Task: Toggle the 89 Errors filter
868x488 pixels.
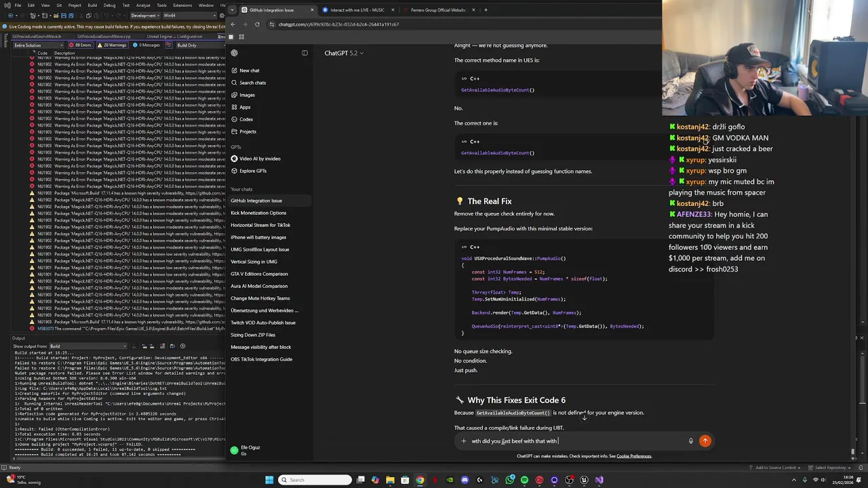Action: (x=80, y=45)
